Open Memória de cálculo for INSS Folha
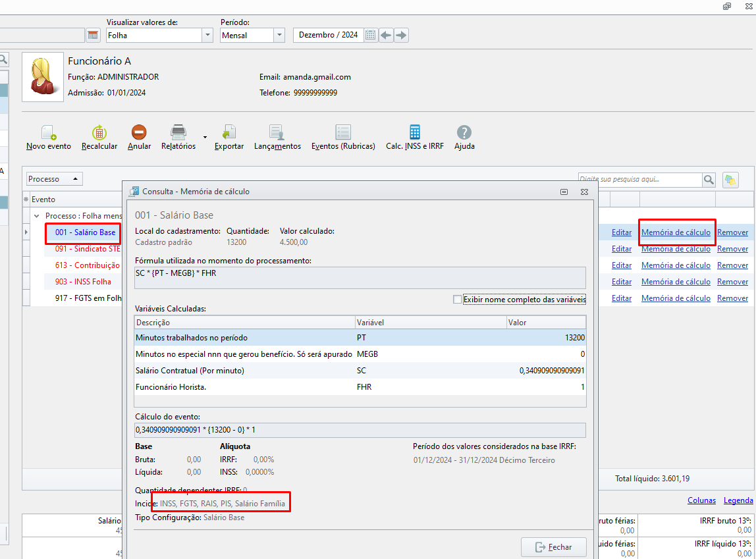 [676, 282]
